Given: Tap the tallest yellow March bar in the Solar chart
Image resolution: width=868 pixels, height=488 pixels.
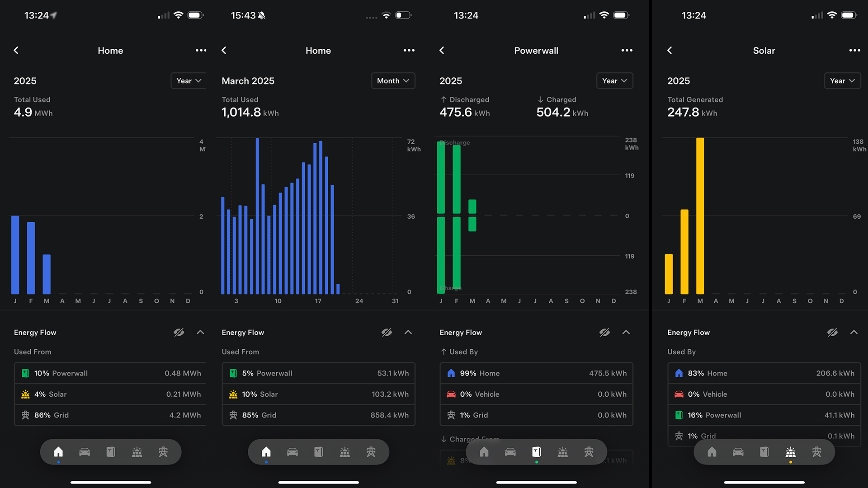Looking at the screenshot, I should point(700,216).
